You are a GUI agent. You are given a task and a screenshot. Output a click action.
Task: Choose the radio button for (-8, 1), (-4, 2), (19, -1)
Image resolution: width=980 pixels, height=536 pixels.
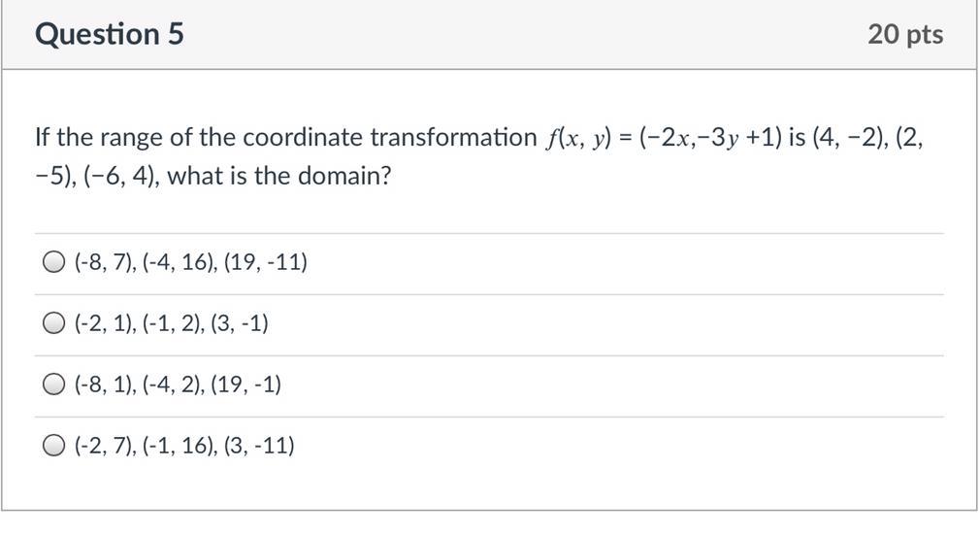point(54,385)
